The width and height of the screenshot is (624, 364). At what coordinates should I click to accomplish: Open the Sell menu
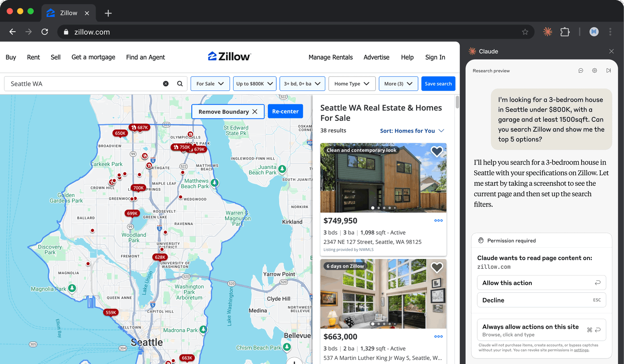(56, 57)
